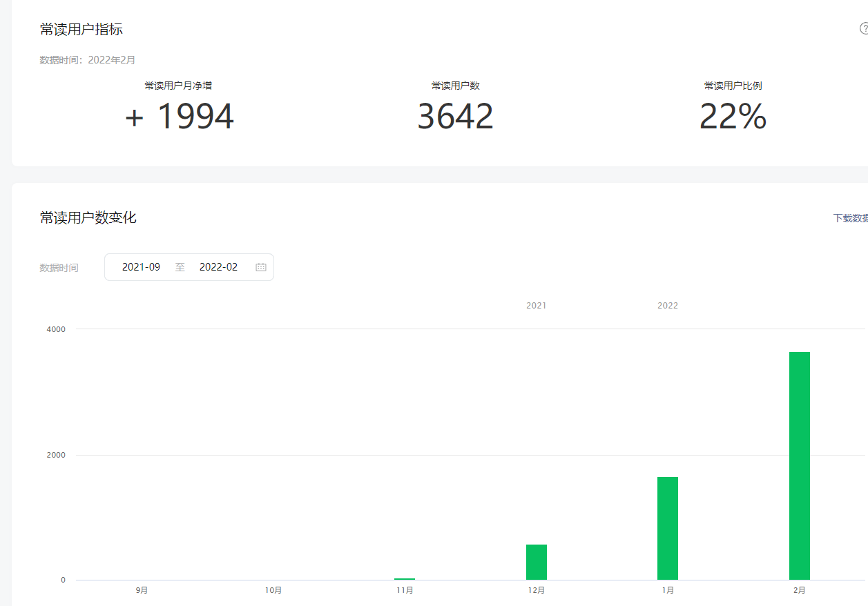
Task: Click the 常读用户数 value 3642
Action: pyautogui.click(x=456, y=117)
